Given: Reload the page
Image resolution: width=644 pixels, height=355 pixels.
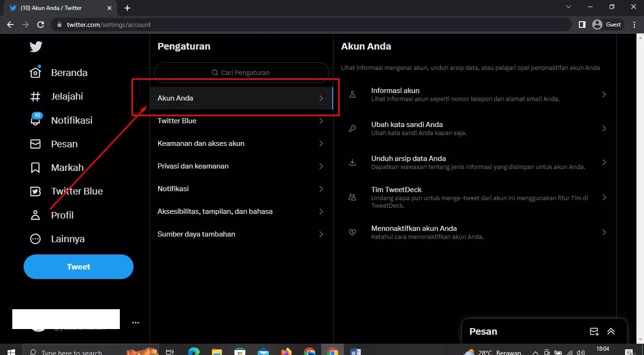Looking at the screenshot, I should click(41, 25).
